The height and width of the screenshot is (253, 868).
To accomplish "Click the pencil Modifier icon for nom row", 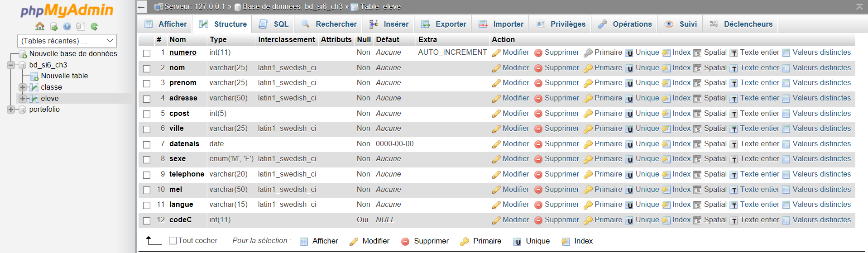I will tap(496, 68).
